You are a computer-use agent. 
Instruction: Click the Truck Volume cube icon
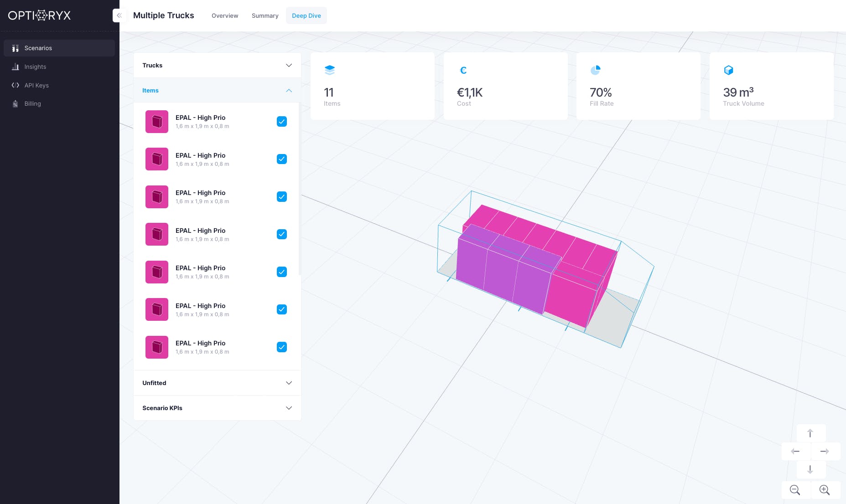pos(729,70)
